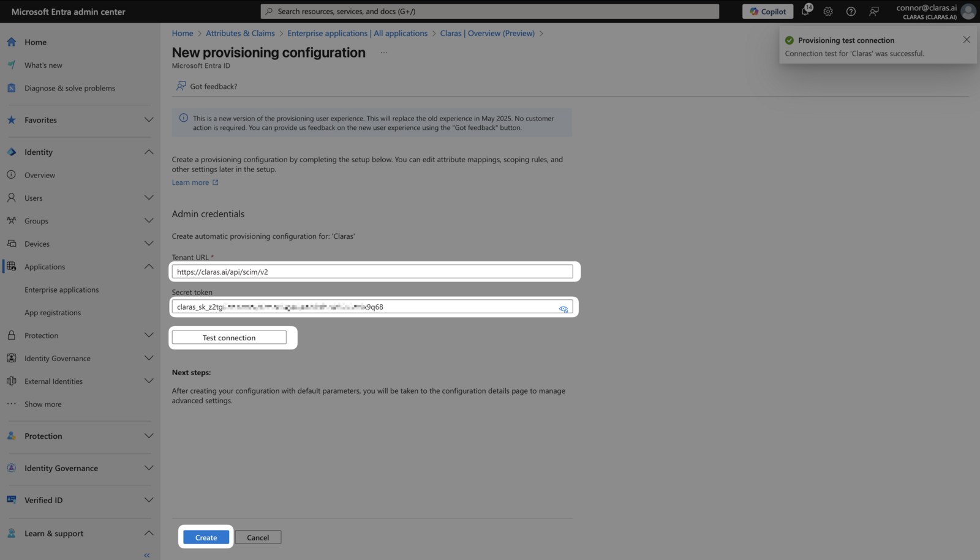Image resolution: width=980 pixels, height=560 pixels.
Task: Click the Applications grid icon
Action: (x=12, y=266)
